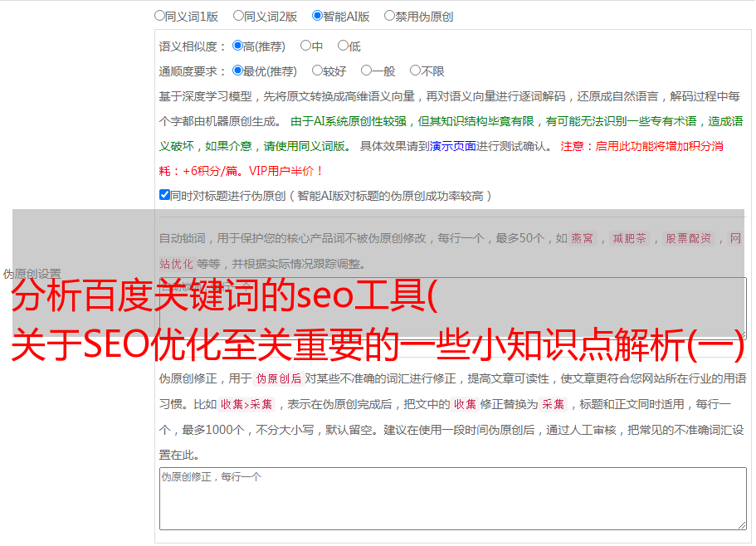The width and height of the screenshot is (756, 546).
Task: Set 语义相似度 to 中
Action: coord(305,46)
